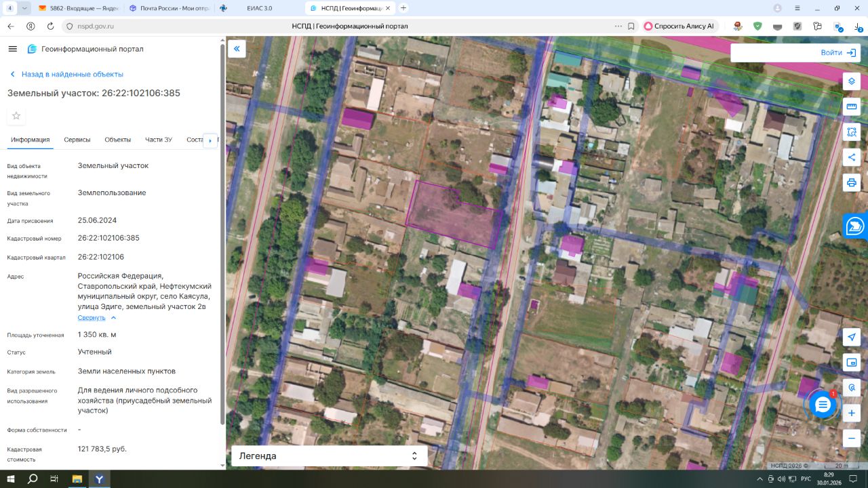Viewport: 868px width, 488px height.
Task: Switch the РУС input language indicator
Action: tap(806, 479)
